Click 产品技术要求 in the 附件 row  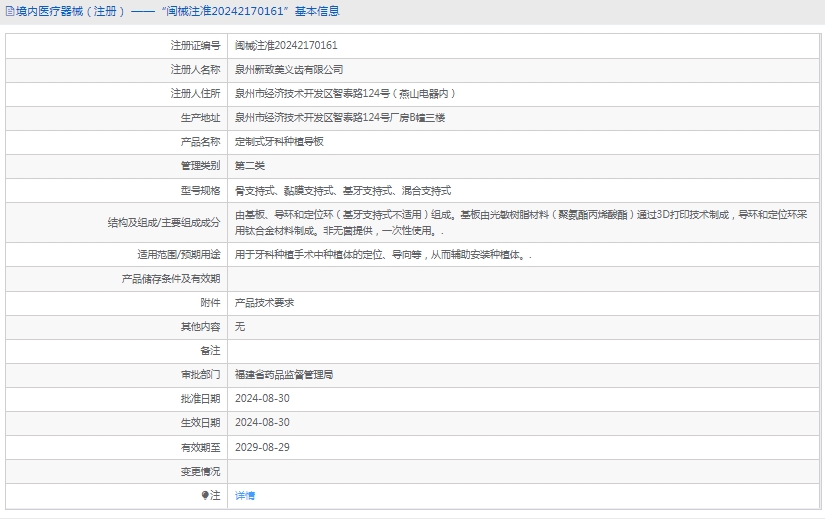[264, 302]
